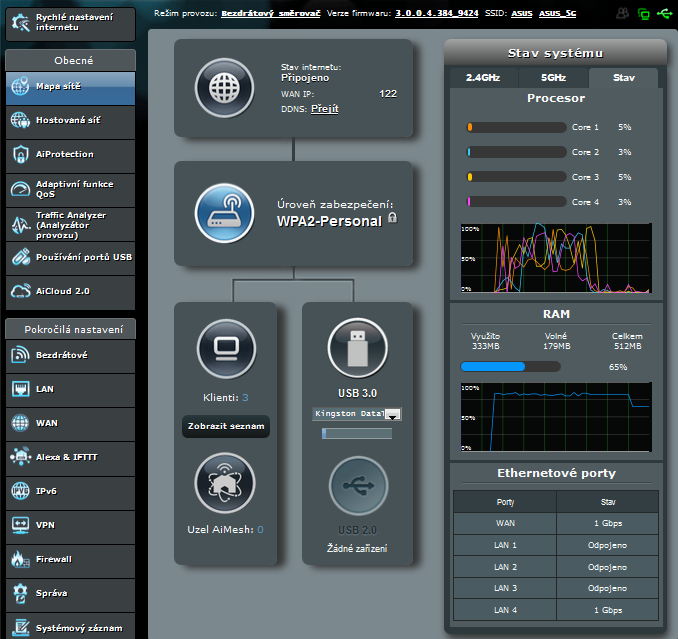Open AiProtection from the sidebar
This screenshot has height=639, width=678.
pyautogui.click(x=68, y=154)
